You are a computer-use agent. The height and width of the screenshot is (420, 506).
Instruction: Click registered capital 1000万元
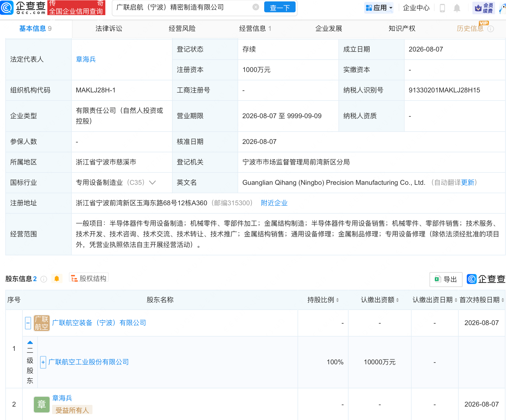pos(256,70)
